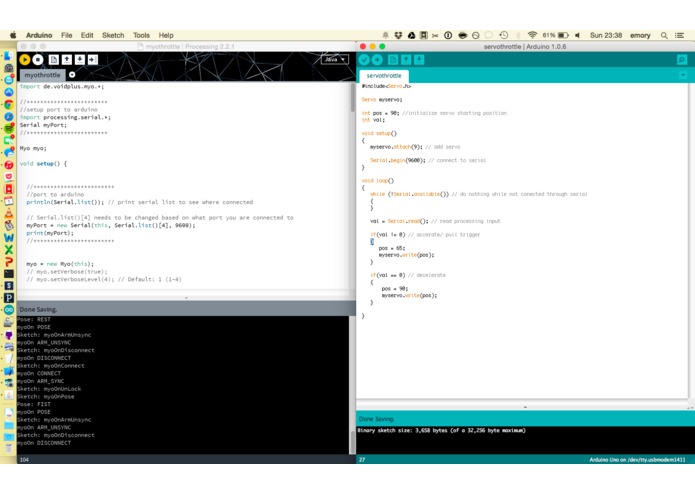The width and height of the screenshot is (695, 494).
Task: Open Finder from the dock
Action: 9,56
